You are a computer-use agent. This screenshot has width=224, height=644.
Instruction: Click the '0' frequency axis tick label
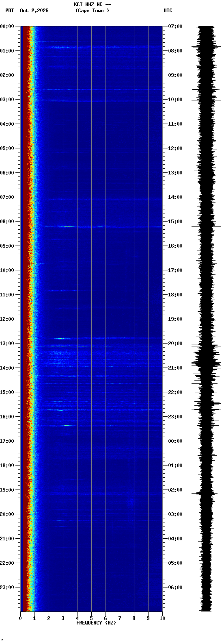click(20, 618)
